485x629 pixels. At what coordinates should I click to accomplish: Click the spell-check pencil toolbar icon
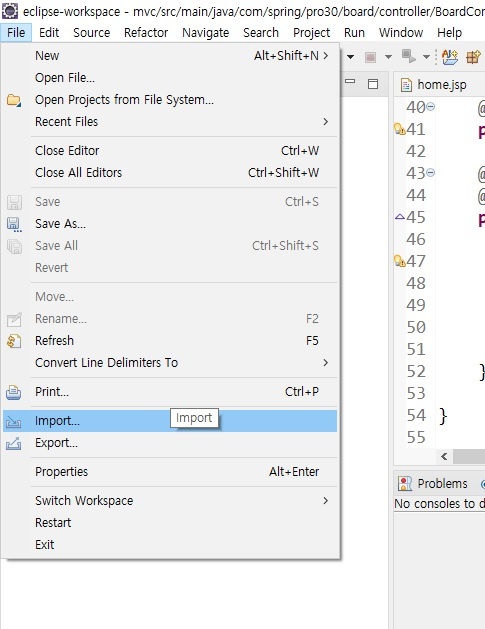pyautogui.click(x=450, y=57)
